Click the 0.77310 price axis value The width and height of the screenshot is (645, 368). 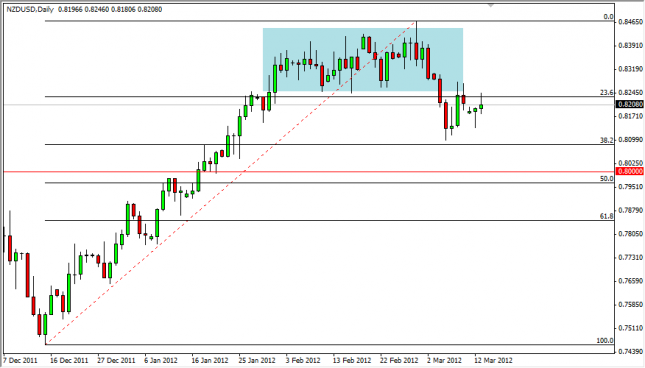[630, 257]
